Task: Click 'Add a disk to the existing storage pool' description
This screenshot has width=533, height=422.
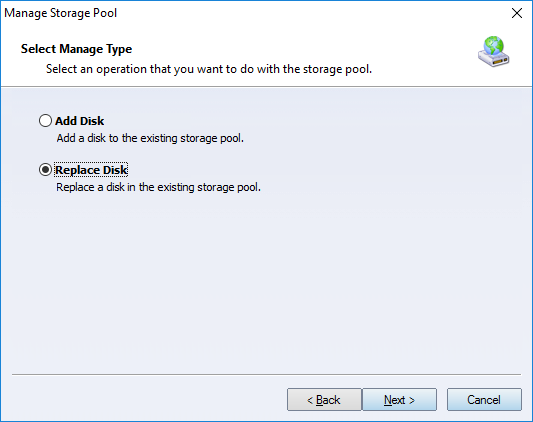Action: click(150, 138)
